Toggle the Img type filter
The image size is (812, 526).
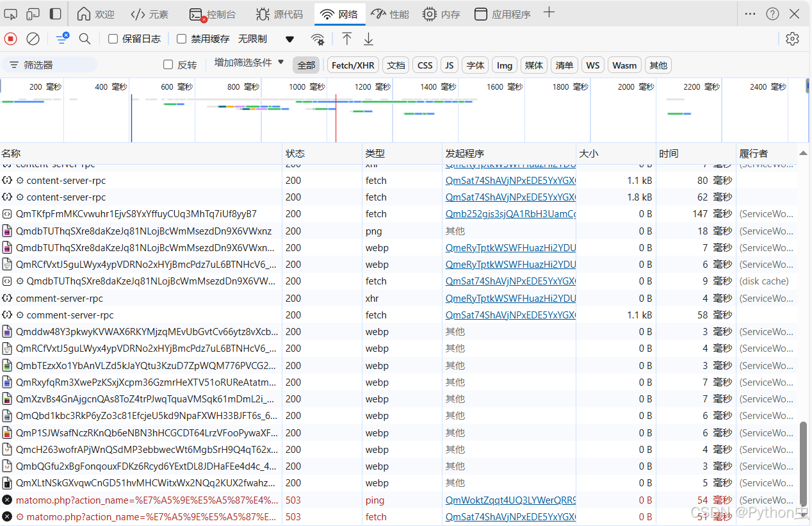(x=505, y=65)
